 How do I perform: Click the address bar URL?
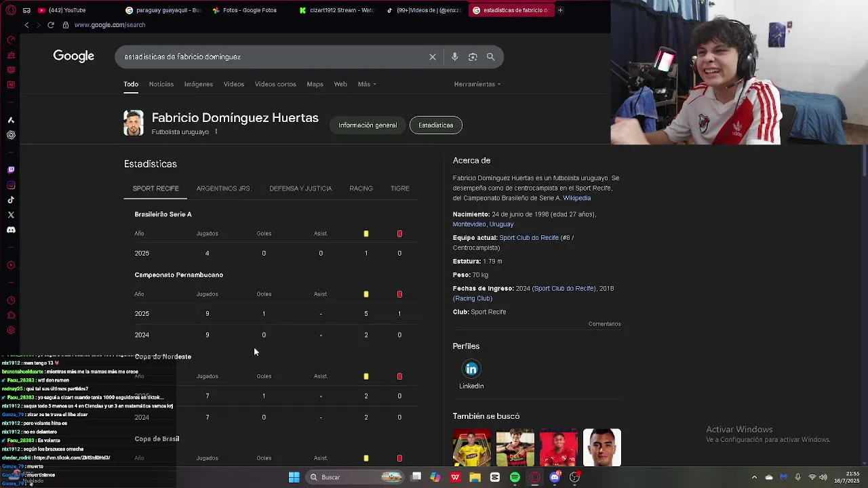pyautogui.click(x=110, y=25)
